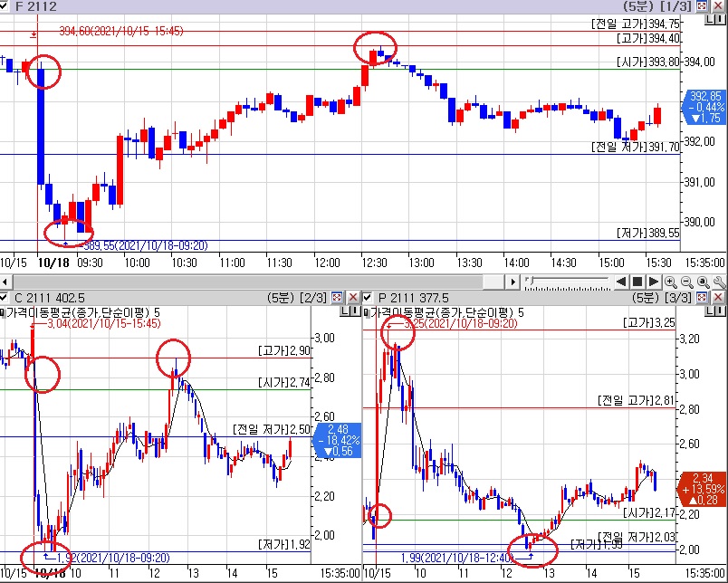Click the [전일 저가]391.70 label
The width and height of the screenshot is (728, 583).
[x=635, y=148]
